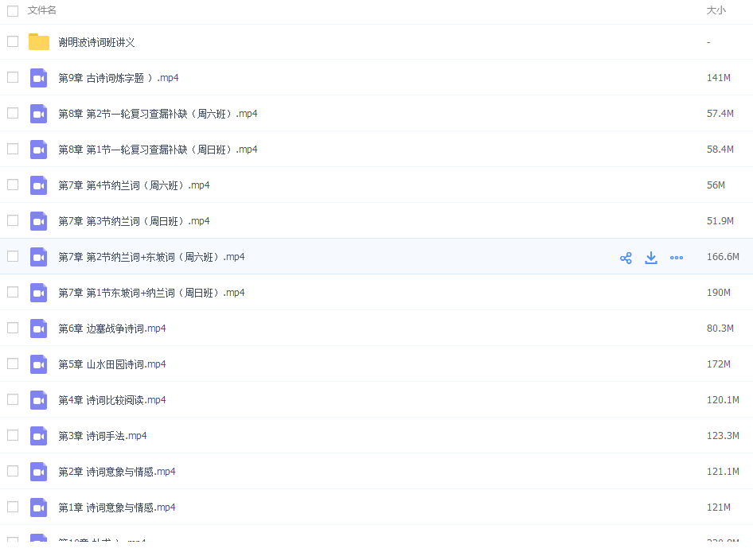Click the 80.3M size value

tap(720, 329)
